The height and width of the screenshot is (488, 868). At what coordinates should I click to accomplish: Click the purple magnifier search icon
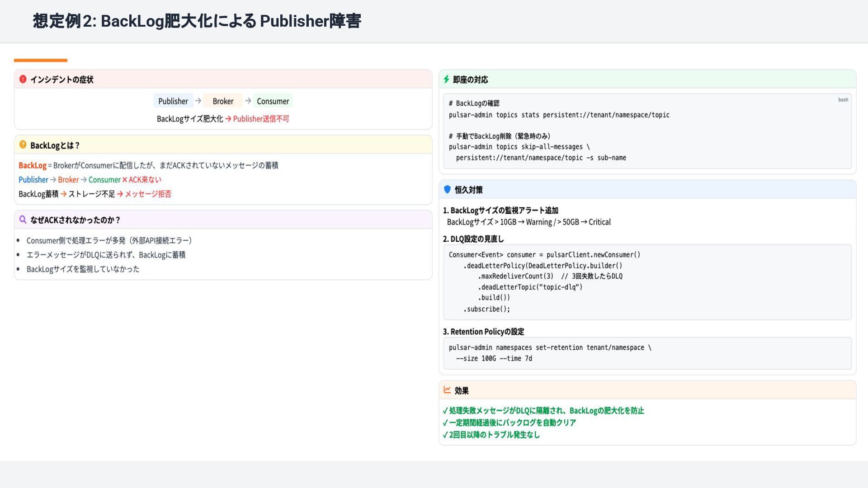click(x=23, y=220)
